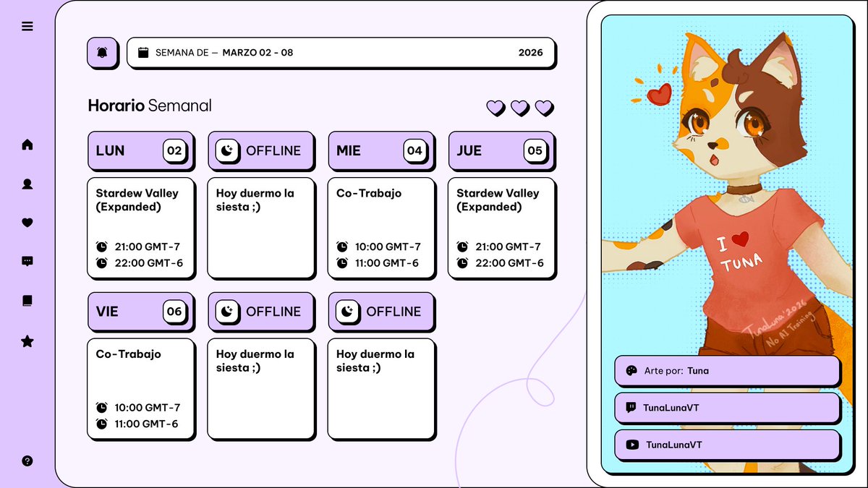Click 11:00 GMT-6 in Wednesday card
Screen dimensions: 868x488
coord(387,263)
